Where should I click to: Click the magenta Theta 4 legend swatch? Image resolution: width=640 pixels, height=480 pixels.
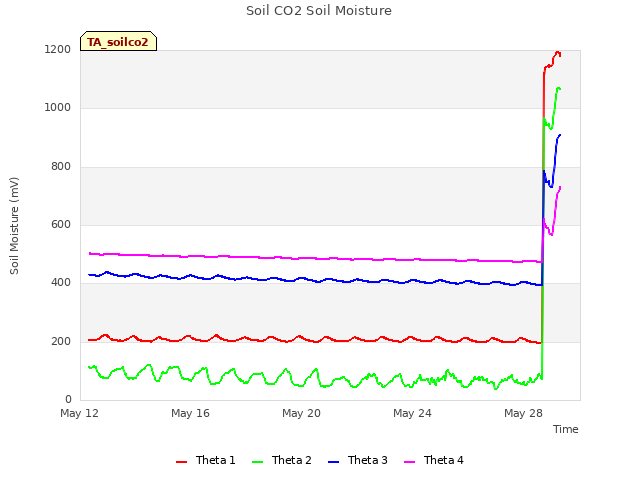pos(409,462)
